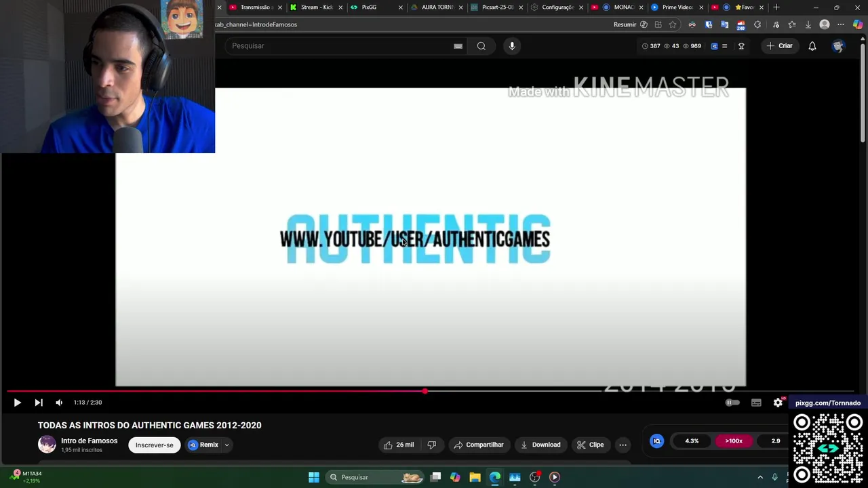
Task: Play the paused YouTube video
Action: point(17,403)
